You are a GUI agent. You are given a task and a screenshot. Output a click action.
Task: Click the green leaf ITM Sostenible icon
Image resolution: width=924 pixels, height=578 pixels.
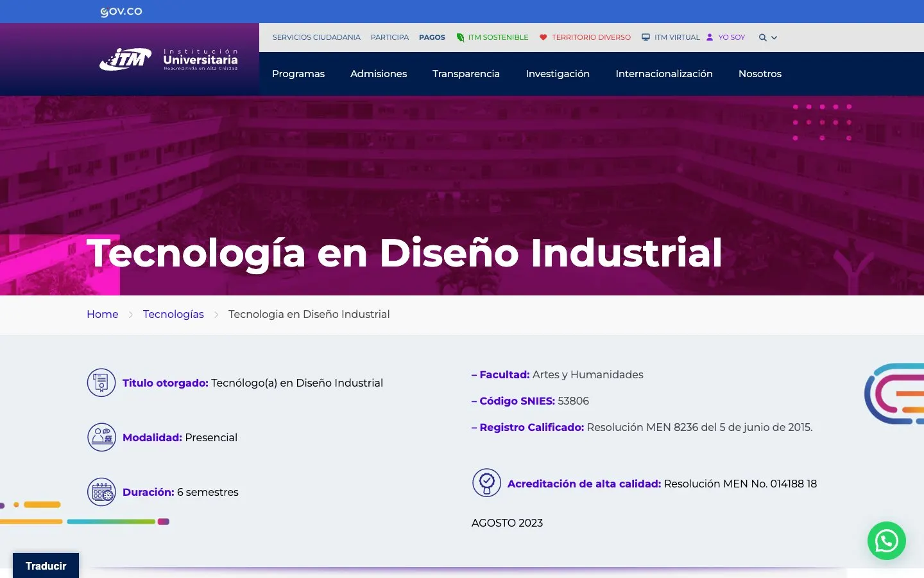(x=460, y=37)
